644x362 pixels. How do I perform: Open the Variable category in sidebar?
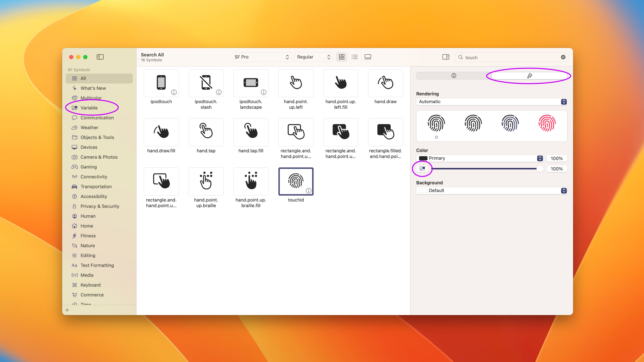pos(89,108)
